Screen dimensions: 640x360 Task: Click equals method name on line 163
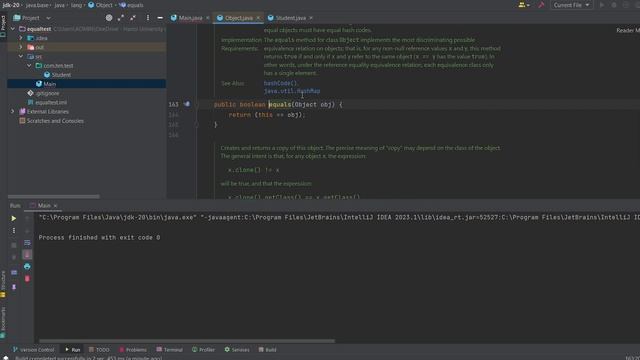click(x=280, y=104)
